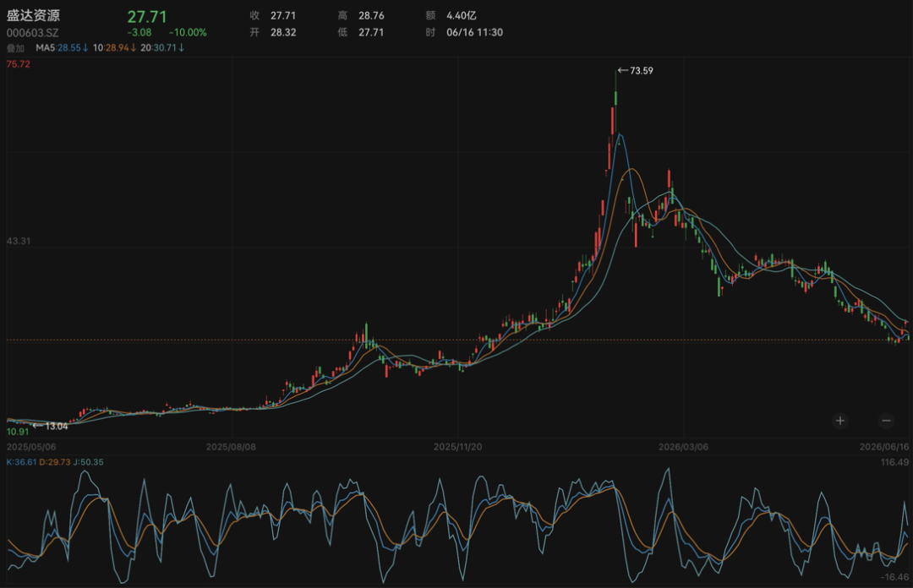Click the opening price 28.32

[283, 33]
